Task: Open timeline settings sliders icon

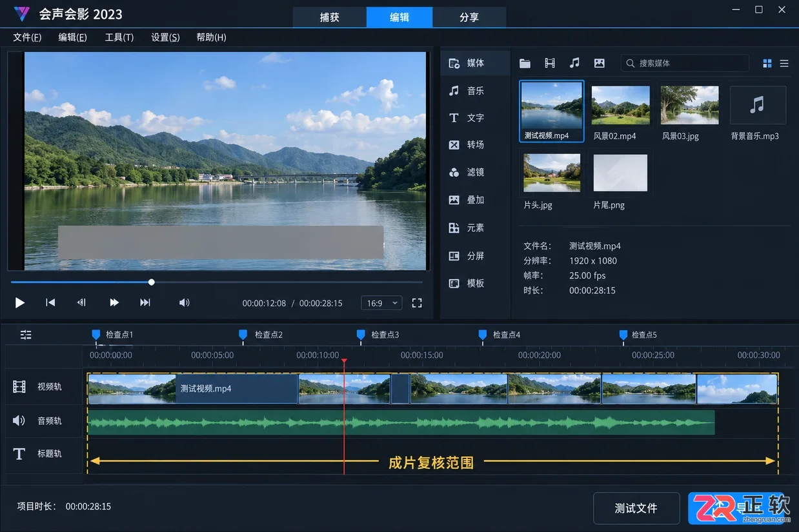Action: [x=26, y=335]
